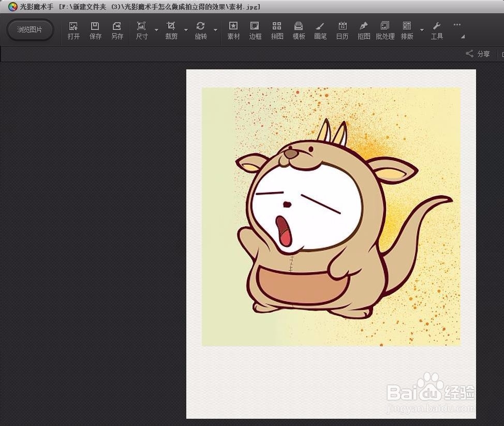Open the 抠图 cutout tool
The width and height of the screenshot is (504, 426).
pyautogui.click(x=364, y=31)
